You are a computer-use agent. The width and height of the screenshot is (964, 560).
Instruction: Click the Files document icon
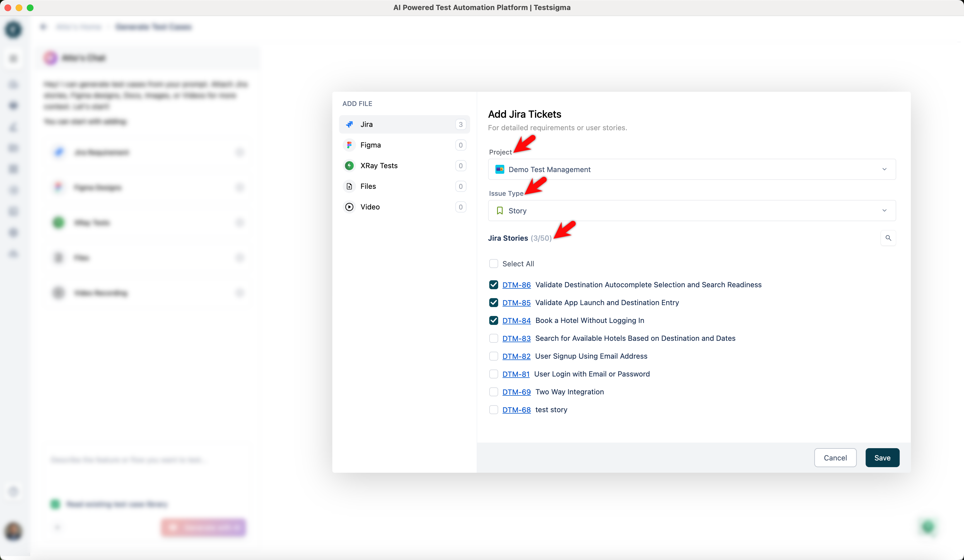click(x=349, y=186)
